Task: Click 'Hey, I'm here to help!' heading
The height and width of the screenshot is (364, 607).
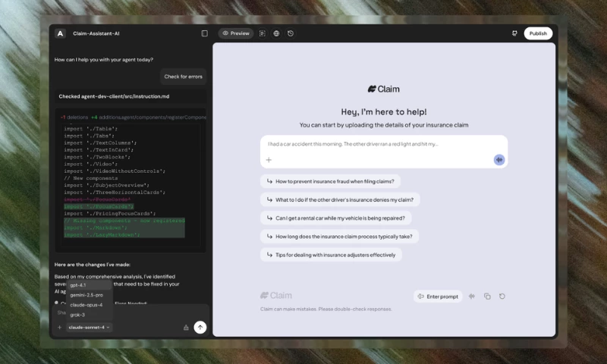Action: pyautogui.click(x=384, y=111)
